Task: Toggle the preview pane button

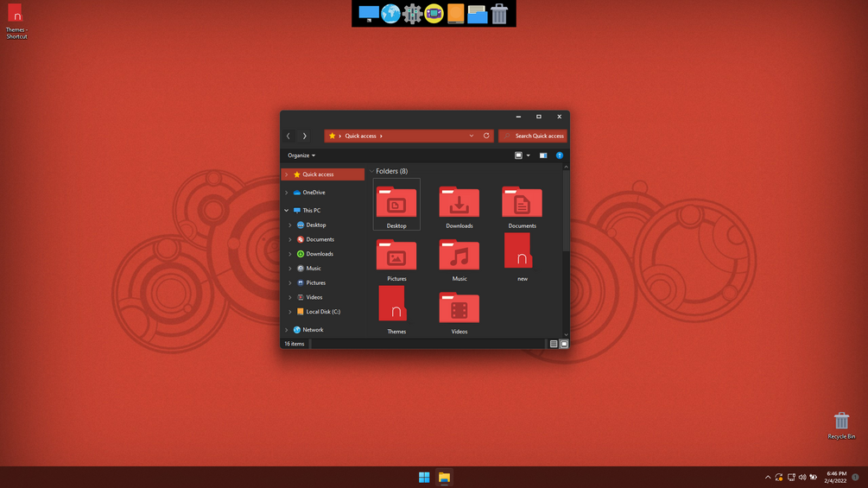Action: (x=543, y=155)
